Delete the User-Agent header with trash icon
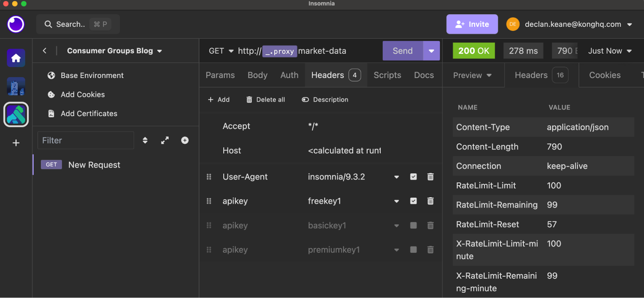This screenshot has height=298, width=644. tap(430, 177)
